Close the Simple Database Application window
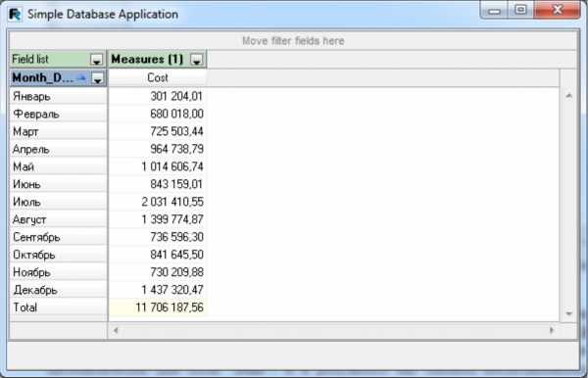The image size is (588, 378). point(558,10)
